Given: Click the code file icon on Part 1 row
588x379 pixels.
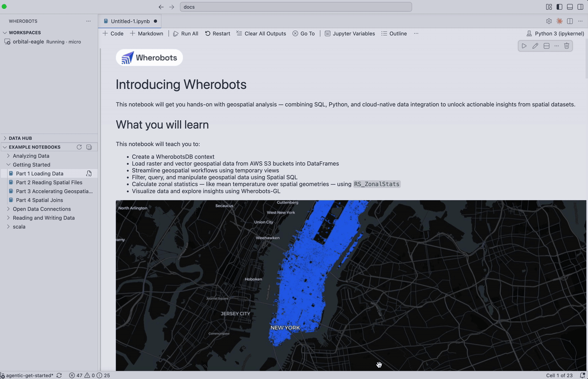Looking at the screenshot, I should point(89,174).
